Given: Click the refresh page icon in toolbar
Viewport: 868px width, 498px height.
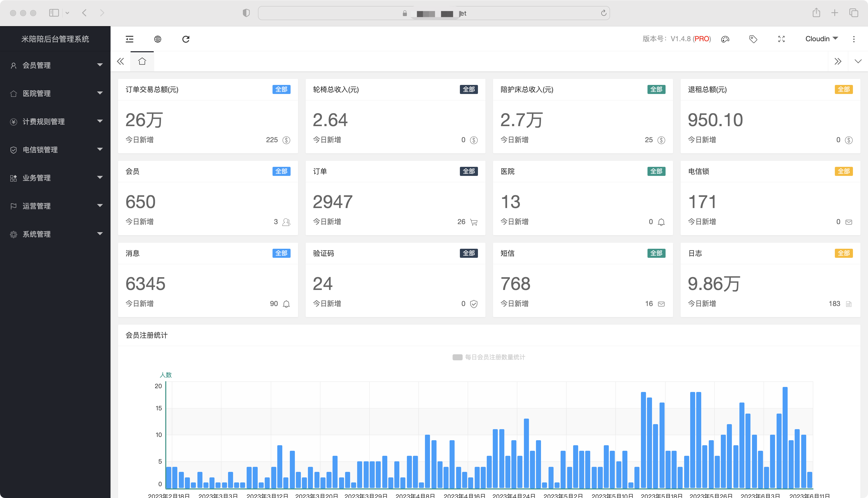Looking at the screenshot, I should coord(186,39).
